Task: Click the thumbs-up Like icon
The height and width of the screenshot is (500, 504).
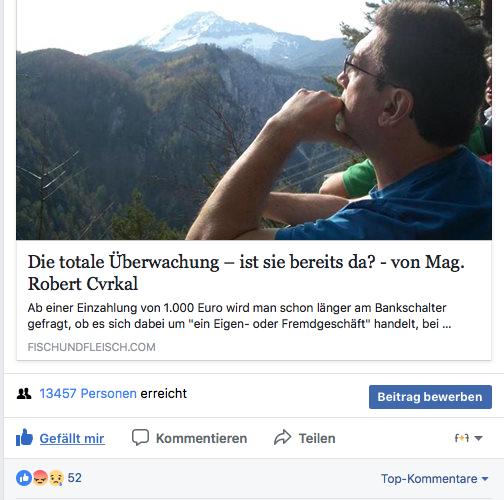Action: point(24,437)
